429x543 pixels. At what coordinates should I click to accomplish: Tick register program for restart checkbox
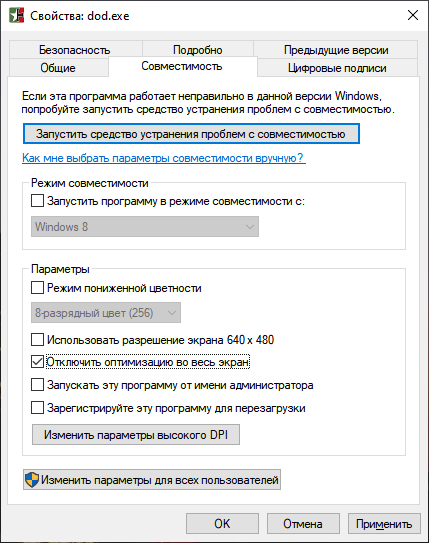(x=37, y=408)
